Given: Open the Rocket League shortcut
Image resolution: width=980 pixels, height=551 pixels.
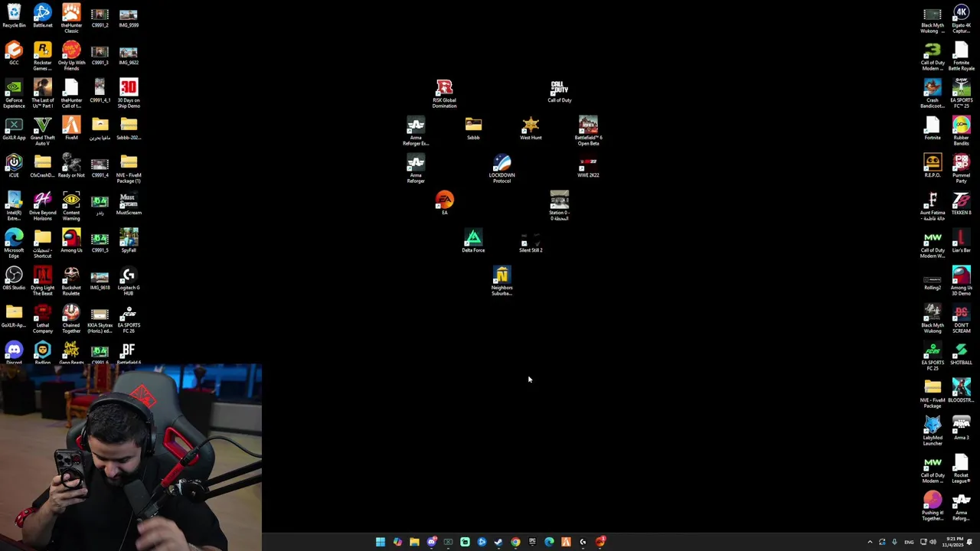Looking at the screenshot, I should 962,468.
